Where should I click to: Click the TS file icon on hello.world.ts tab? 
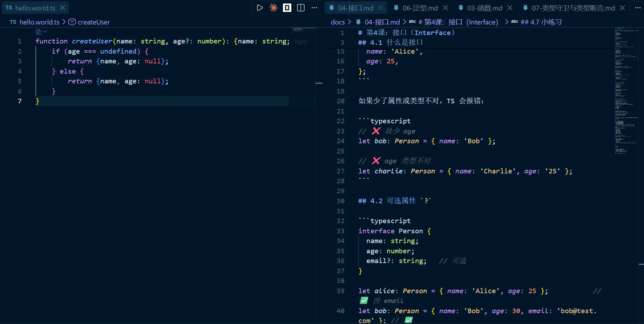[9, 8]
